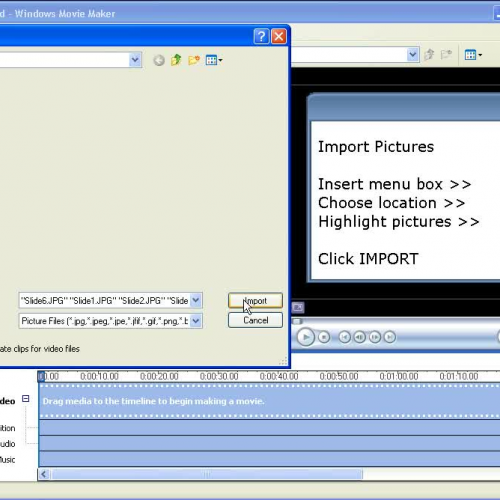This screenshot has height=500, width=500.
Task: Close the import dialog with red X
Action: [x=279, y=36]
